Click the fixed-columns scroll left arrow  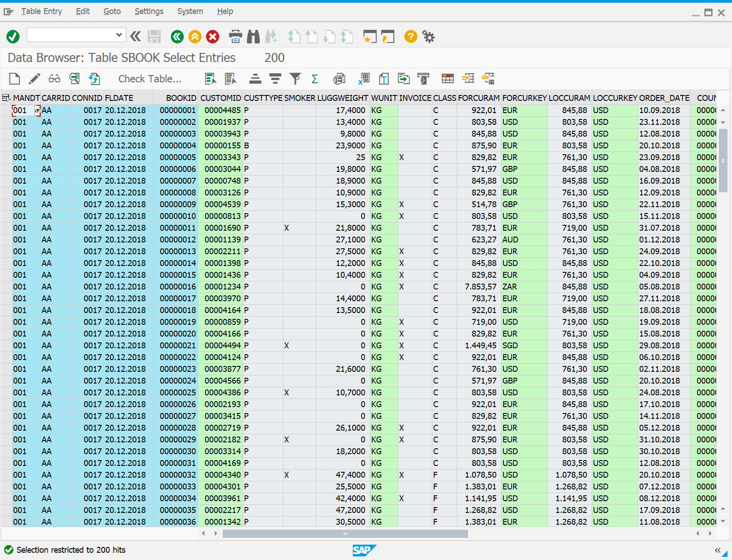[204, 534]
